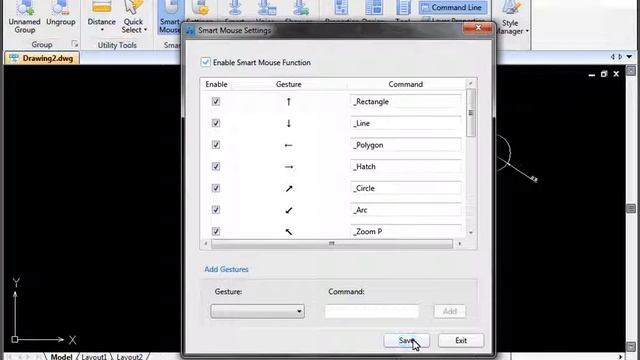Screen dimensions: 640x360
Task: Click the _Zoom P command field
Action: point(406,231)
